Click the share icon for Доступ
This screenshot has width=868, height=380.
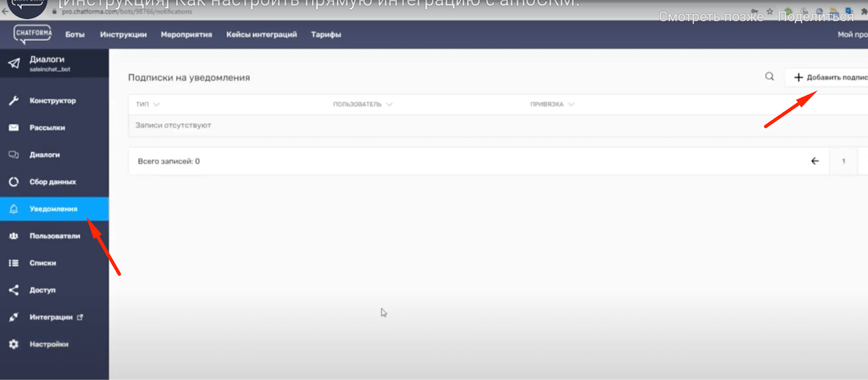14,290
